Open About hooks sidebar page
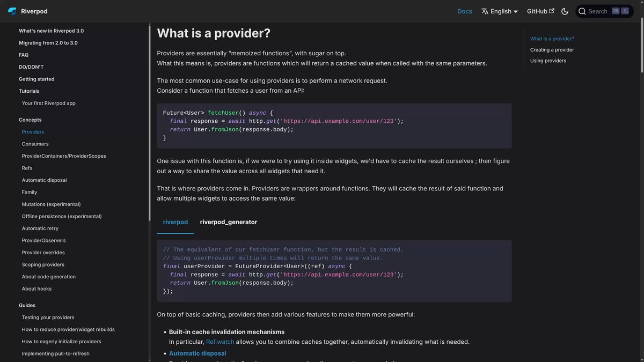 pyautogui.click(x=37, y=289)
